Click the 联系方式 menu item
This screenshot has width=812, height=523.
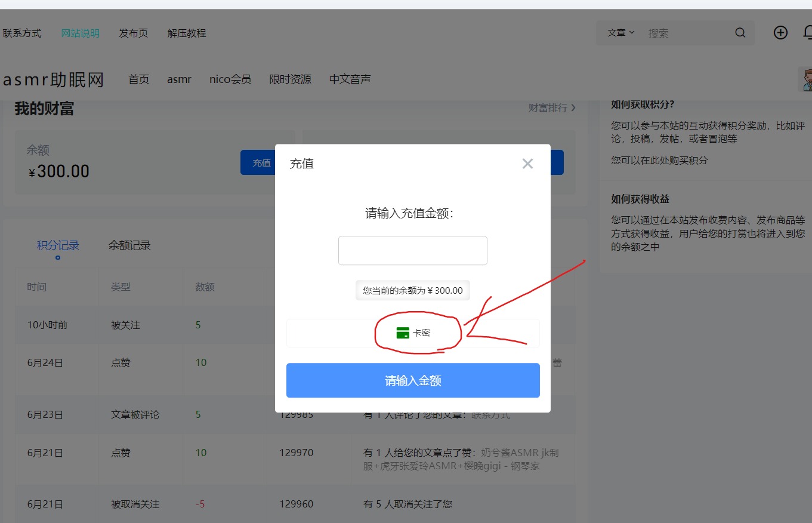pyautogui.click(x=22, y=33)
